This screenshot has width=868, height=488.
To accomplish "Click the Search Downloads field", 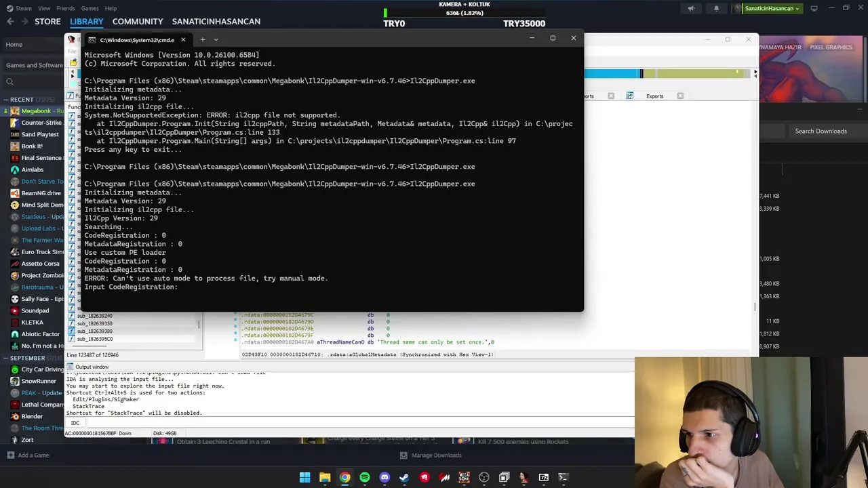I will (x=821, y=131).
